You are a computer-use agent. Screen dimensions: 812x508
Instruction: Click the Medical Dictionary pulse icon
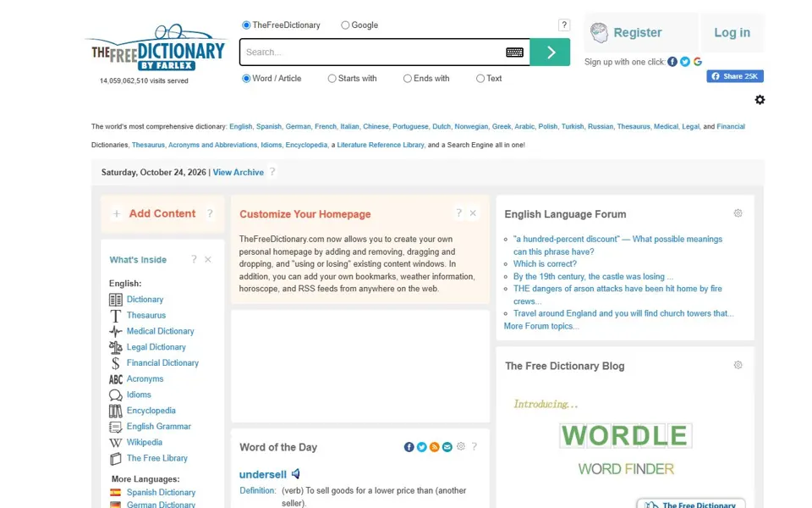point(116,331)
